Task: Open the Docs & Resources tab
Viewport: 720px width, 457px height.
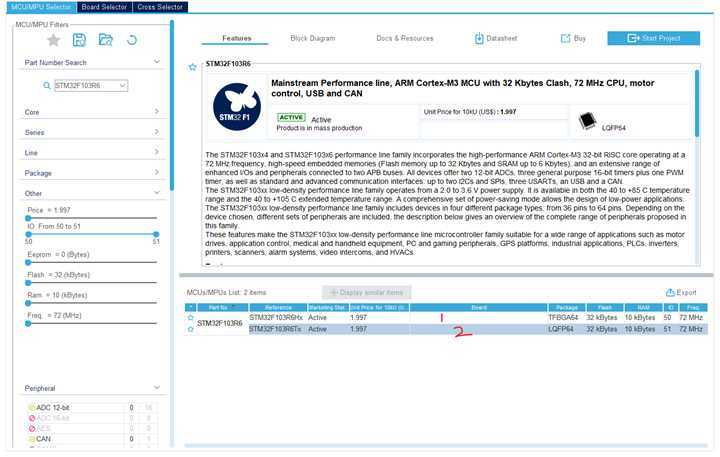Action: pos(405,39)
